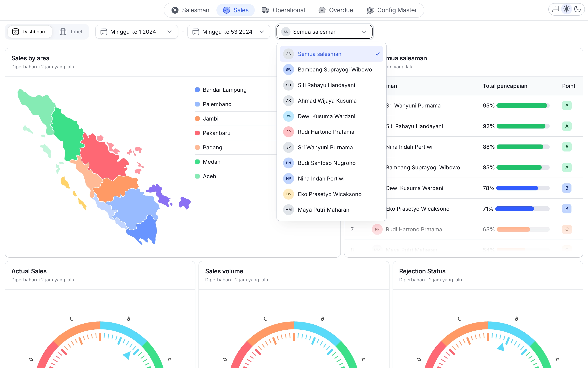Viewport: 588px width, 368px height.
Task: Open the Minggu ke 53 2024 dropdown
Action: coord(229,32)
